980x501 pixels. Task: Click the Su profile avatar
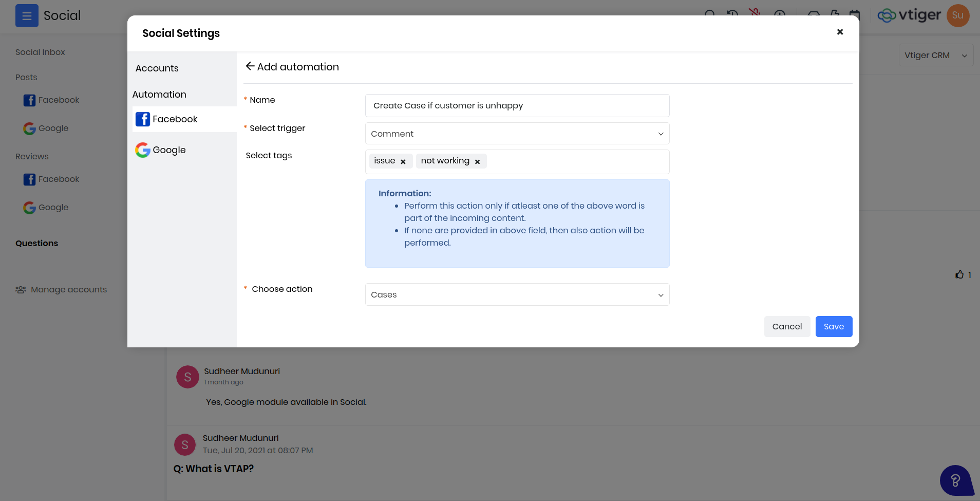tap(957, 15)
